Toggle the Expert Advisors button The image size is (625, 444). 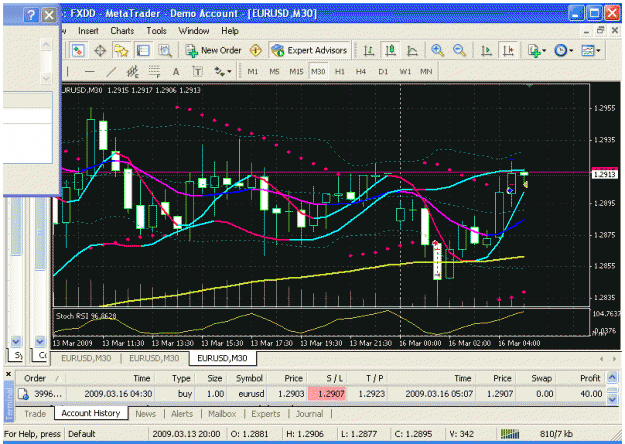tap(309, 51)
